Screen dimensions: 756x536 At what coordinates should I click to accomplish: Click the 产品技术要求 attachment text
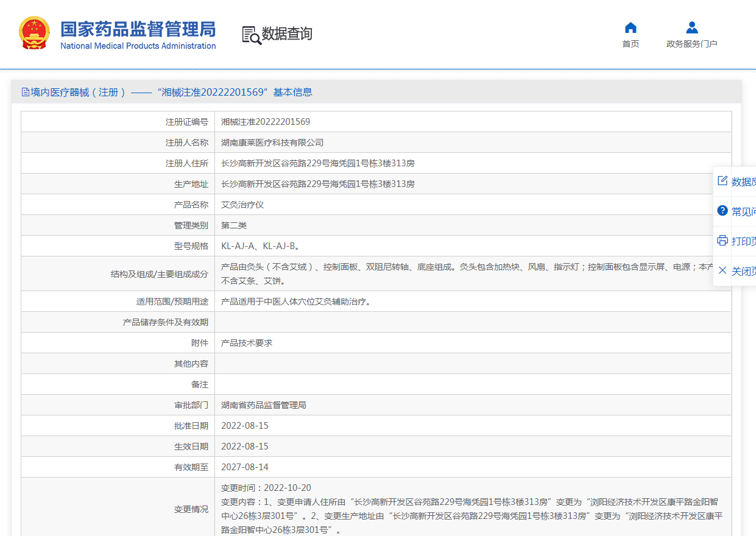[247, 343]
